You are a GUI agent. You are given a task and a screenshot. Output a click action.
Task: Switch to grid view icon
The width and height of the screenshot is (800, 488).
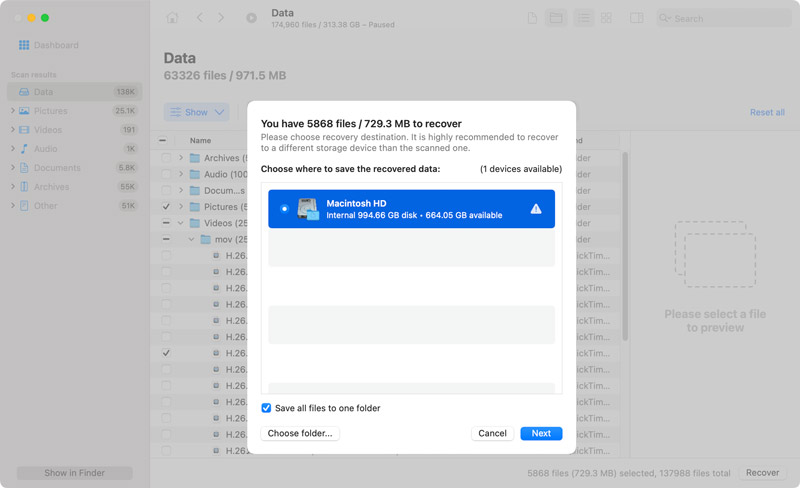tap(606, 18)
